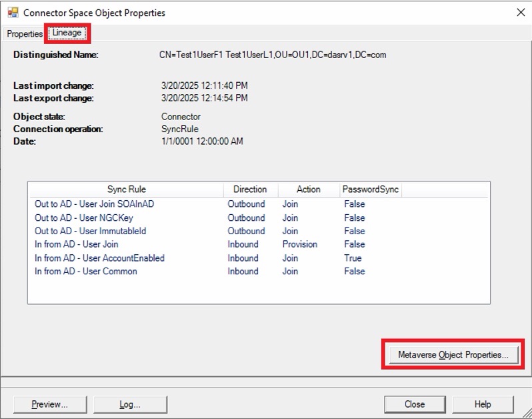Click the window resize grip corner

527,413
